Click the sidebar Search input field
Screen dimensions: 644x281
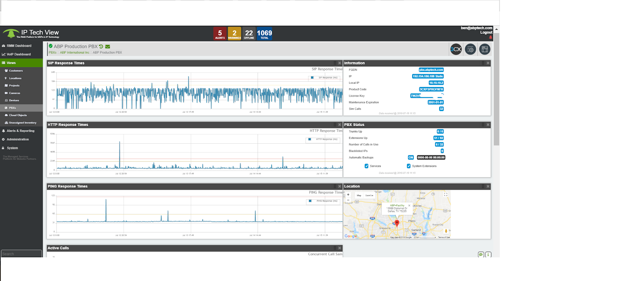(21, 254)
